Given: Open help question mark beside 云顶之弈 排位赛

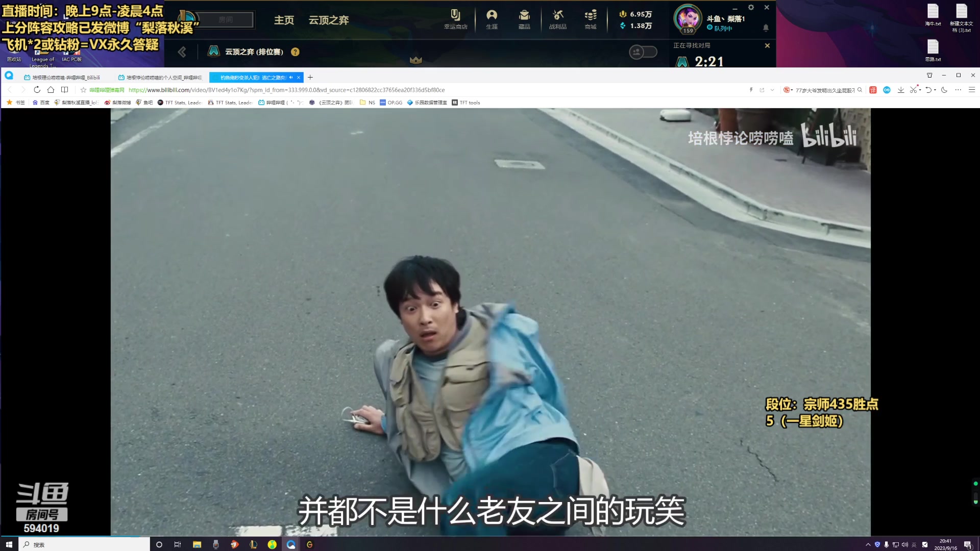Looking at the screenshot, I should [x=295, y=52].
